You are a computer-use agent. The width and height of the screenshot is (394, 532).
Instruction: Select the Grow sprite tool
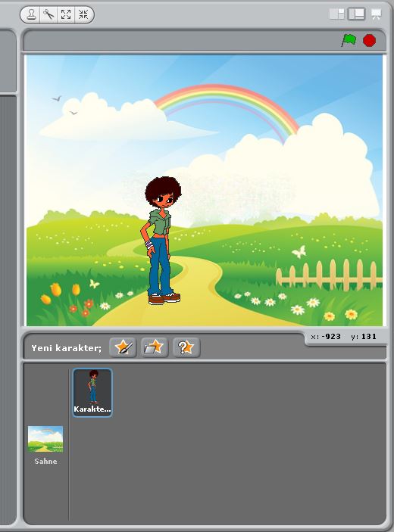click(66, 14)
